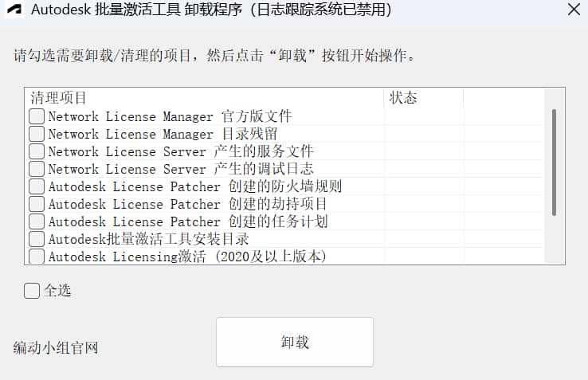Open the 编动小组官网 website link
The width and height of the screenshot is (588, 380).
tap(56, 348)
